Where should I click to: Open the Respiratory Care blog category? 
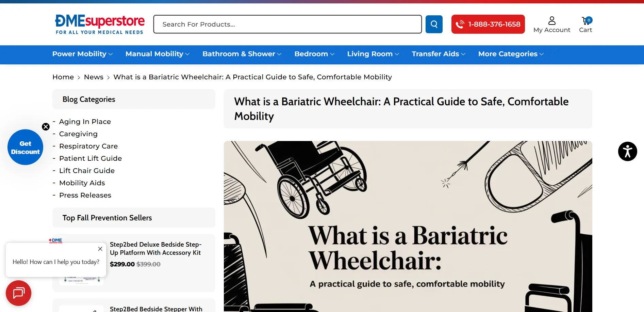[88, 146]
